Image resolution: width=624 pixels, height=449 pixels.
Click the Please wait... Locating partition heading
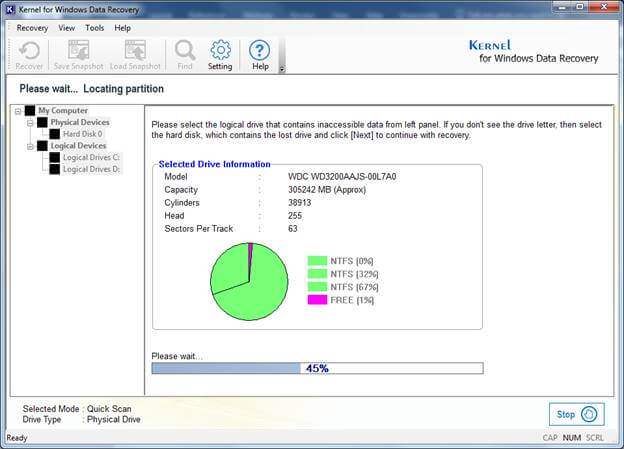point(92,89)
